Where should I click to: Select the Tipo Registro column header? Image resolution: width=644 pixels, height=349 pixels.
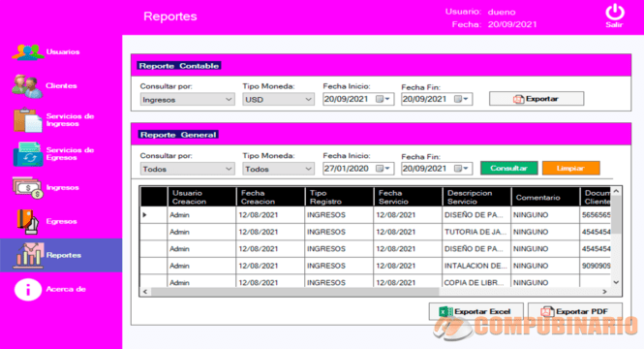coord(339,197)
